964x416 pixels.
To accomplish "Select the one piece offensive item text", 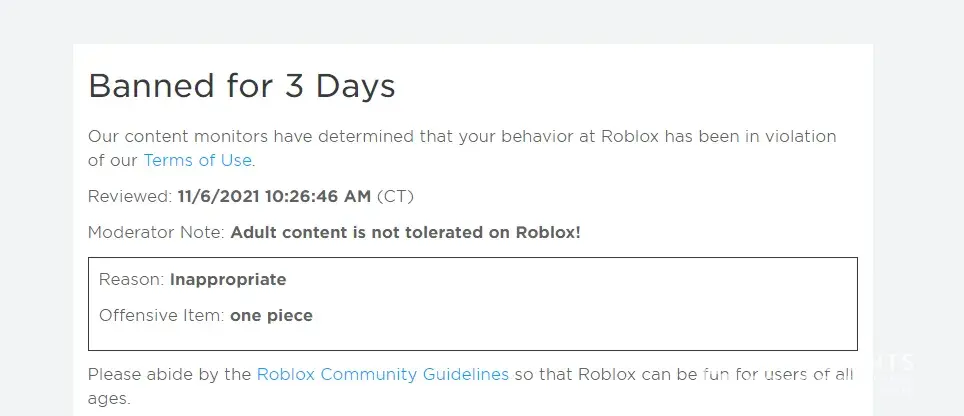I will pyautogui.click(x=271, y=315).
